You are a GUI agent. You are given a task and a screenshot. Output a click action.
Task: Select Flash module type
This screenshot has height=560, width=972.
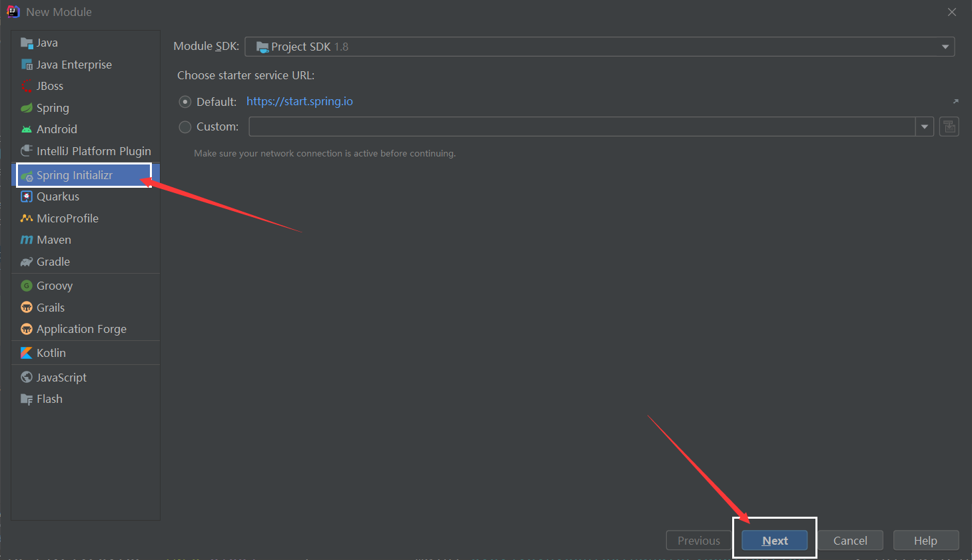tap(86, 399)
